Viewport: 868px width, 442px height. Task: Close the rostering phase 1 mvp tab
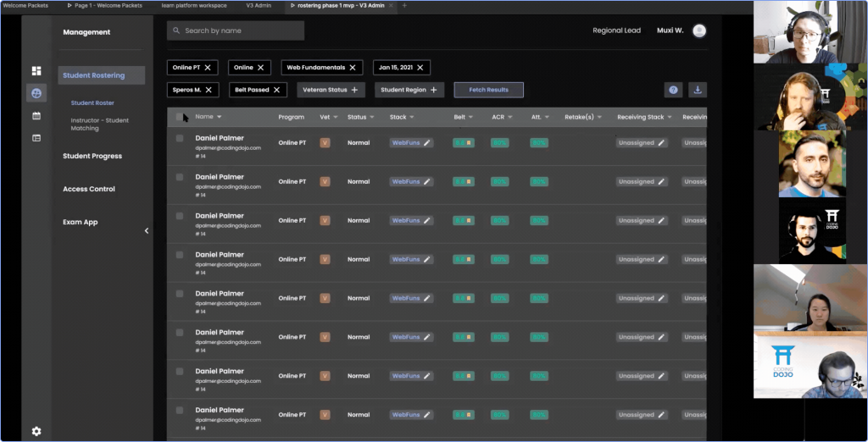coord(391,6)
